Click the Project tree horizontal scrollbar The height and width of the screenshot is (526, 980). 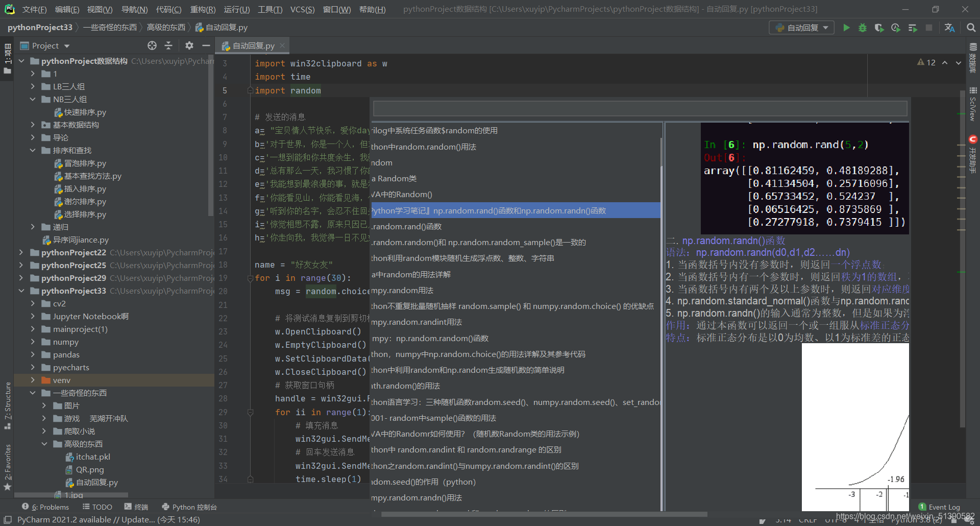coord(71,495)
